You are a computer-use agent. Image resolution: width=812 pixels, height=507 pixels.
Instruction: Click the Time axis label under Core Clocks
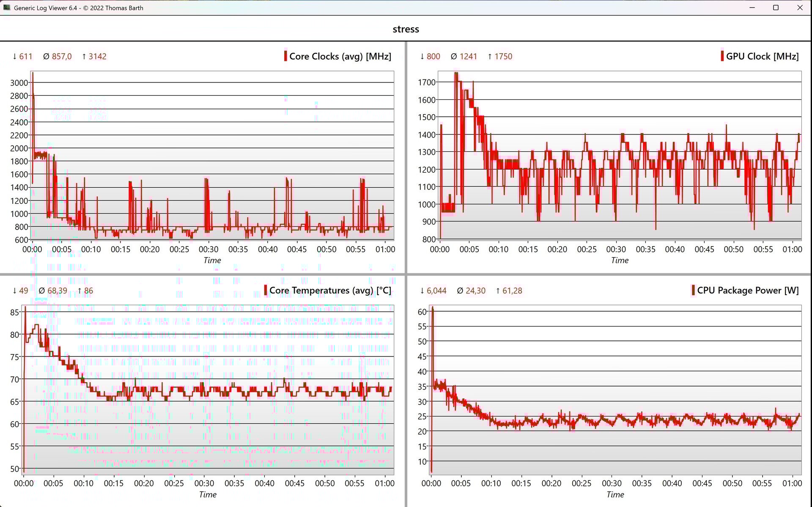tap(212, 260)
